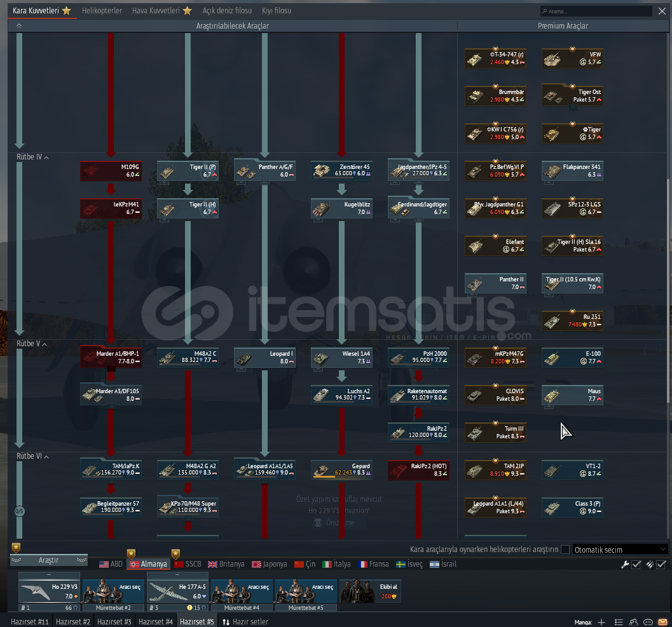Select the Panther A/G/F group card
Viewport: 672px width, 627px height.
point(264,171)
